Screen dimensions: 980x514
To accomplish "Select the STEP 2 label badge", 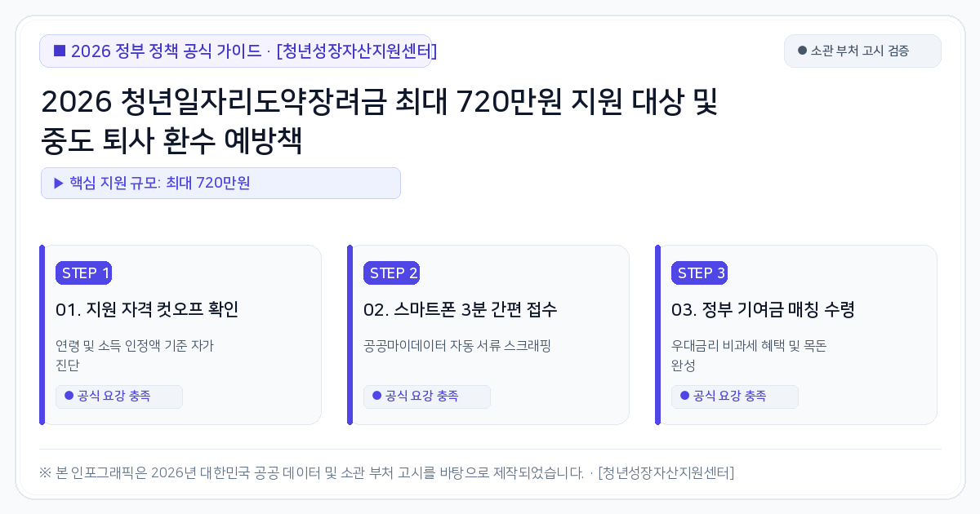I will pos(391,273).
